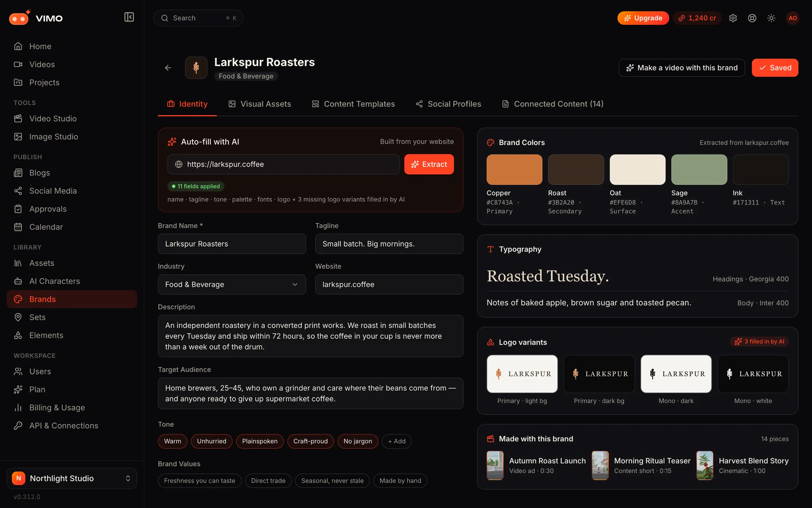
Task: Select Brands in sidebar
Action: [x=72, y=299]
